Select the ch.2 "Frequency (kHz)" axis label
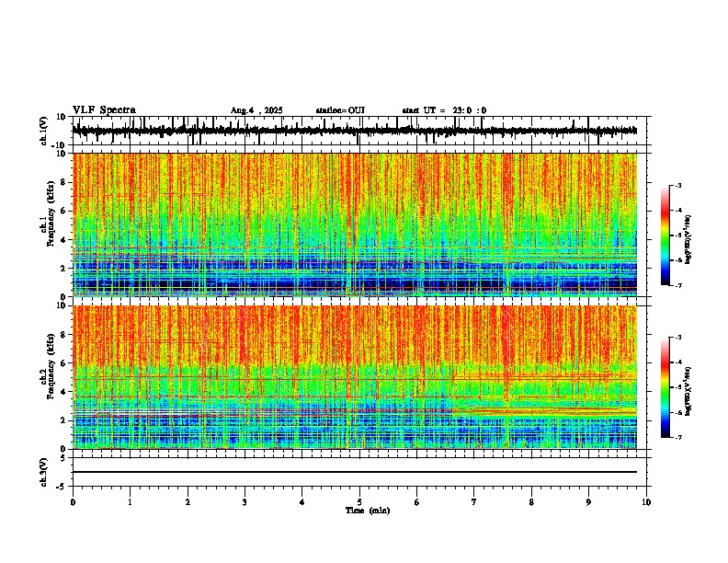Screen dimensions: 728x563 (x=51, y=365)
